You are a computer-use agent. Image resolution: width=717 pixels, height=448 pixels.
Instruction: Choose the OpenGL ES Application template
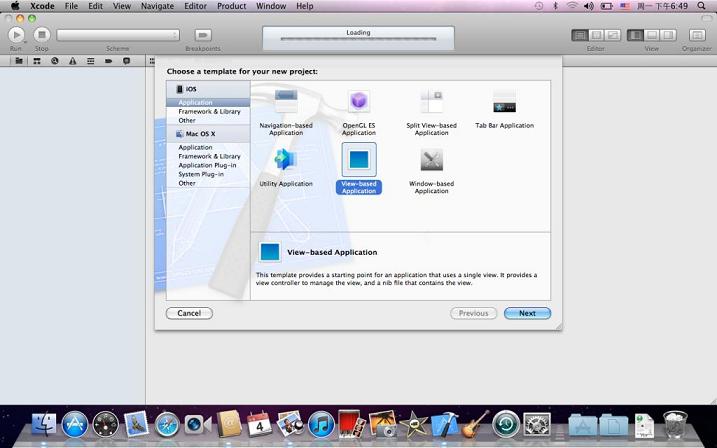click(x=358, y=101)
